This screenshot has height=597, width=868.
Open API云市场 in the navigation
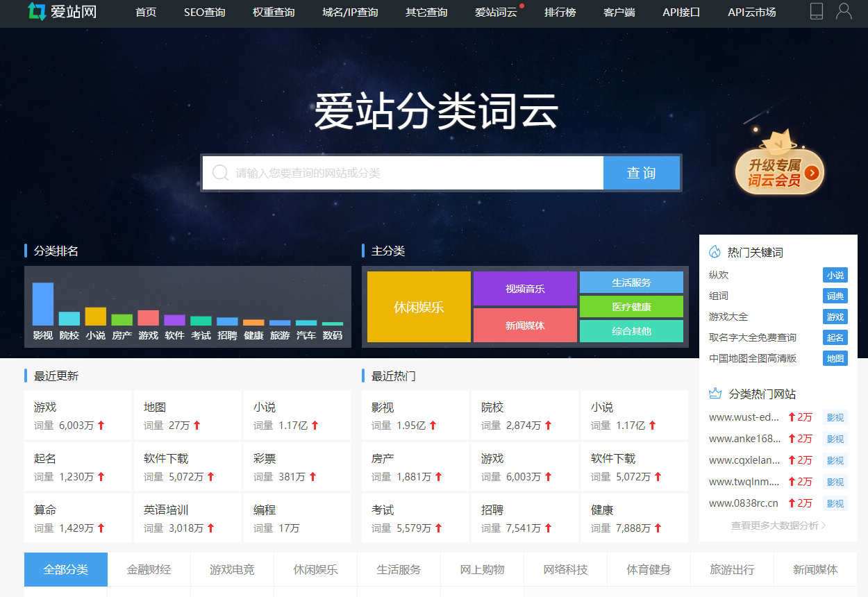(752, 12)
